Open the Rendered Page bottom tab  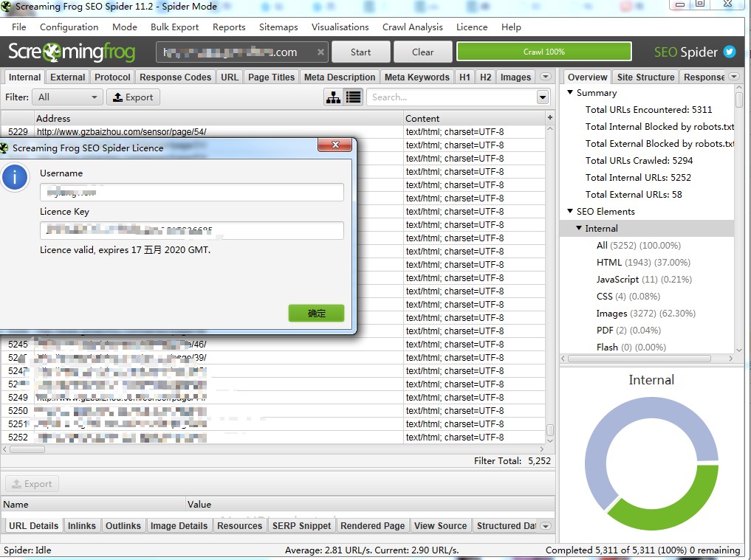pyautogui.click(x=373, y=525)
